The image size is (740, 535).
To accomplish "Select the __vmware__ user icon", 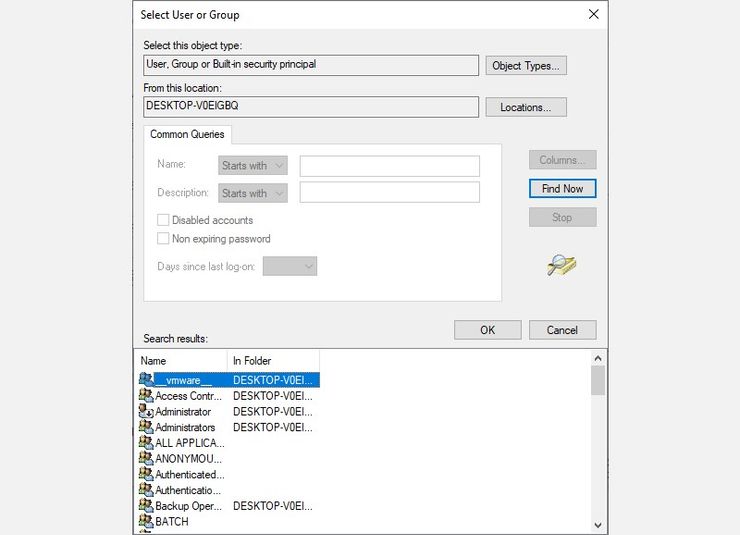I will pyautogui.click(x=146, y=380).
